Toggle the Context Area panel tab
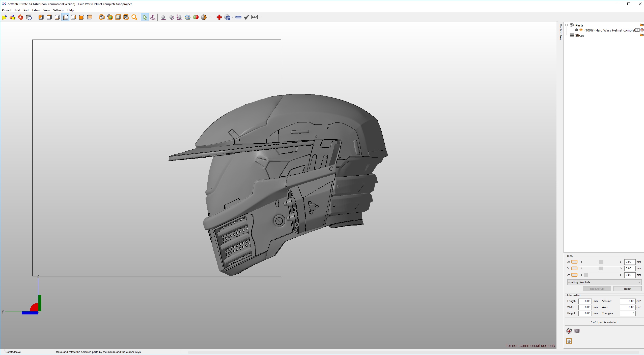This screenshot has height=355, width=644. (561, 32)
